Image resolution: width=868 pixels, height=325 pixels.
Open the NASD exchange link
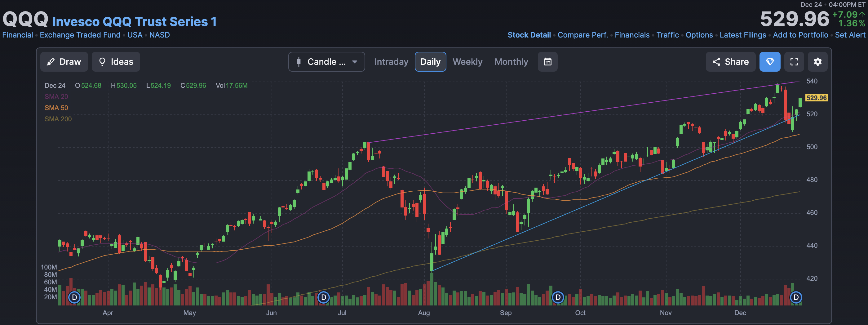(x=159, y=35)
